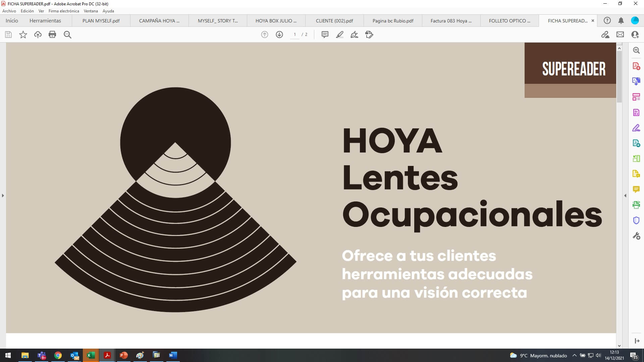The image size is (644, 362).
Task: Switch to the Herramientas tab
Action: point(45,21)
